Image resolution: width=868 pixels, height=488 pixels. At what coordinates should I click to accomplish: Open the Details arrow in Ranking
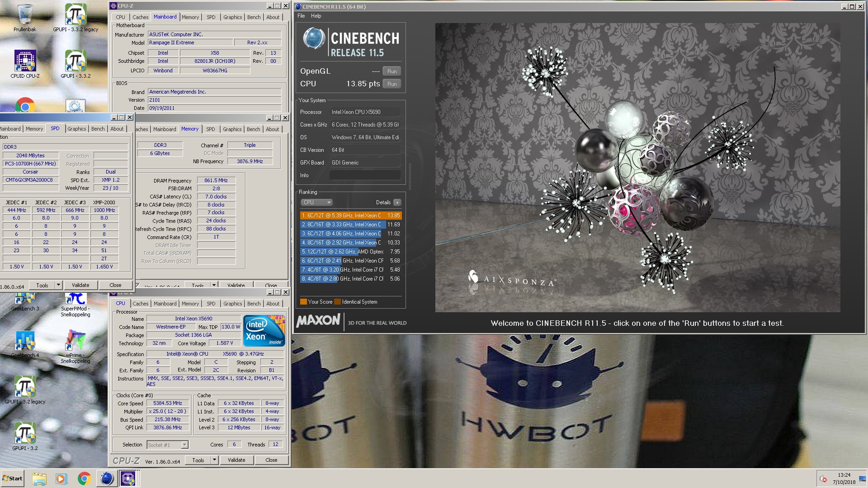point(397,202)
